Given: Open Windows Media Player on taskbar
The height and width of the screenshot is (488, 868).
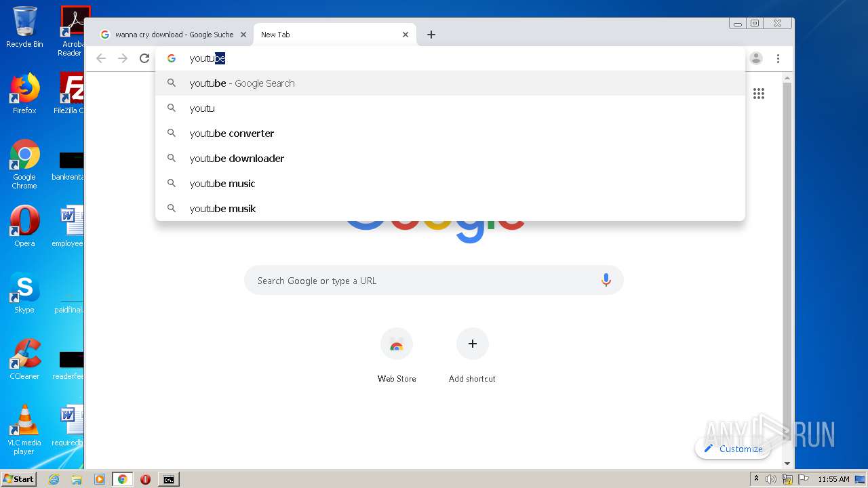Looking at the screenshot, I should pos(100,479).
